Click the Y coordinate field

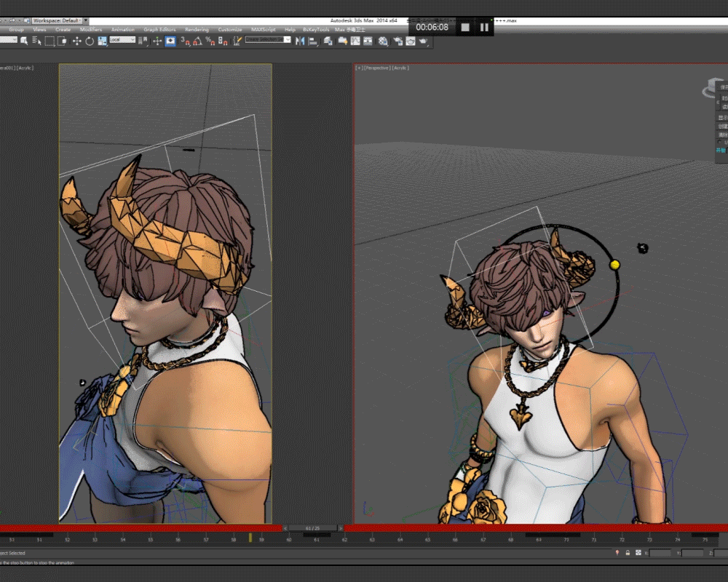coord(693,553)
